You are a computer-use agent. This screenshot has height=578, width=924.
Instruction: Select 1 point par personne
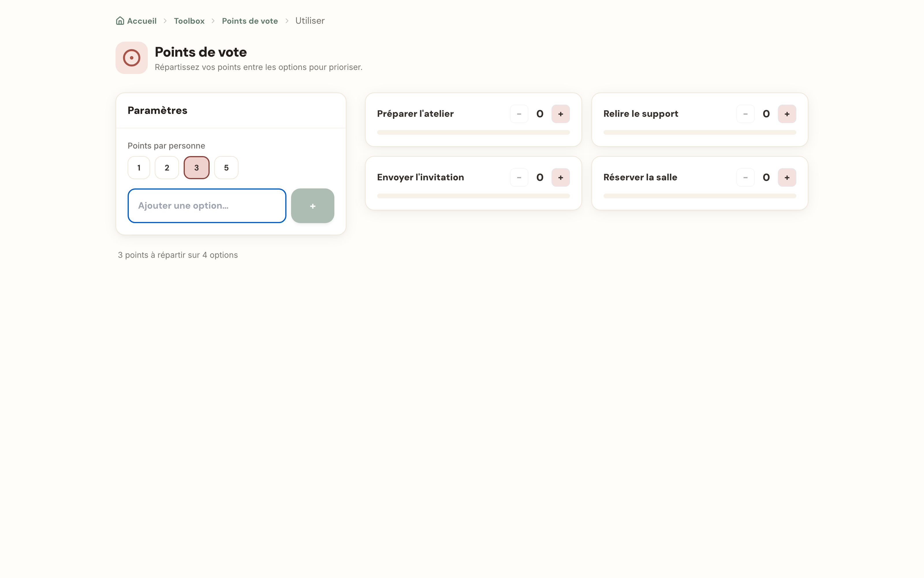[139, 167]
